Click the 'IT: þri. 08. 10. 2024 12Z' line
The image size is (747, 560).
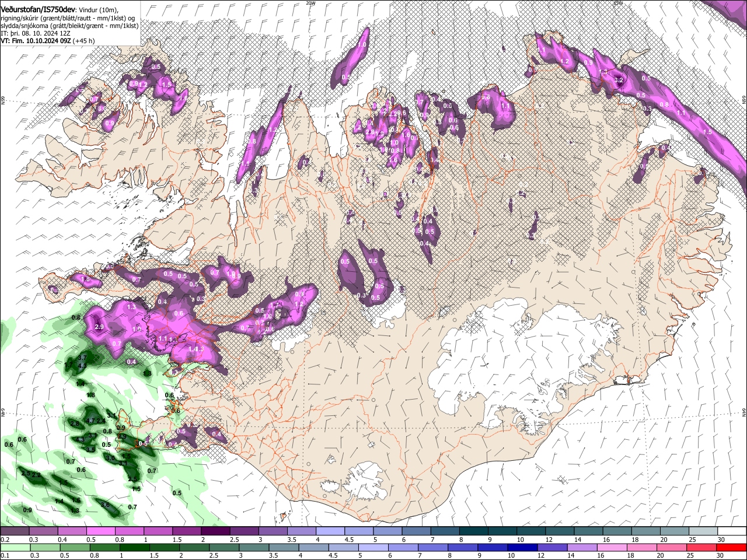point(35,33)
